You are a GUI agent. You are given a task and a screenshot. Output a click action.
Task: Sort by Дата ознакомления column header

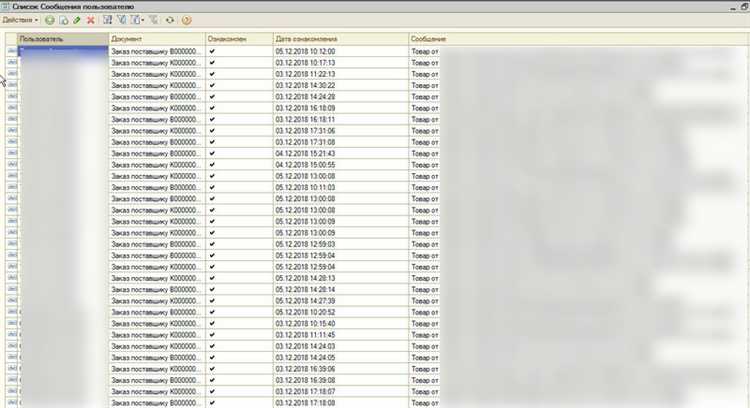click(x=341, y=39)
